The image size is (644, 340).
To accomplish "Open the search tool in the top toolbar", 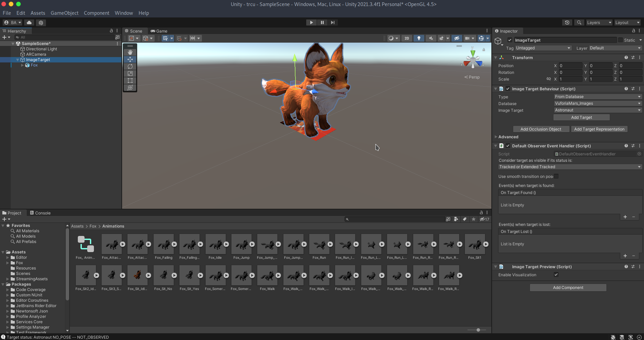I will pyautogui.click(x=579, y=22).
